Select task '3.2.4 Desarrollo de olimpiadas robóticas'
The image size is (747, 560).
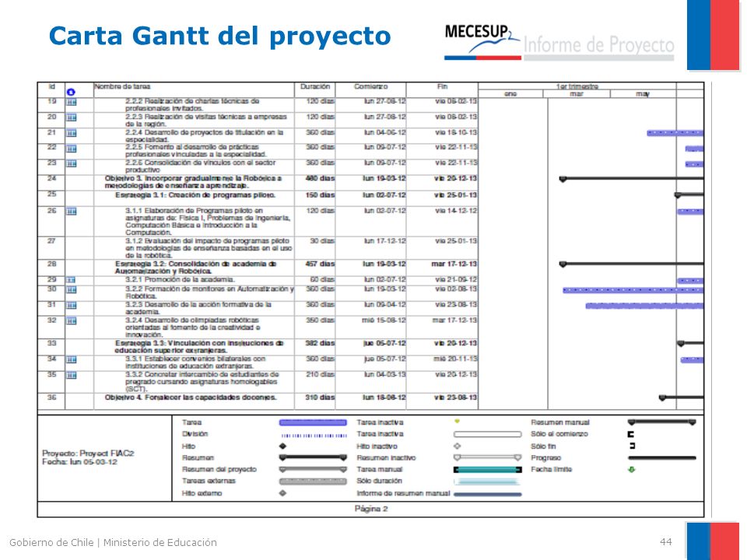[192, 327]
